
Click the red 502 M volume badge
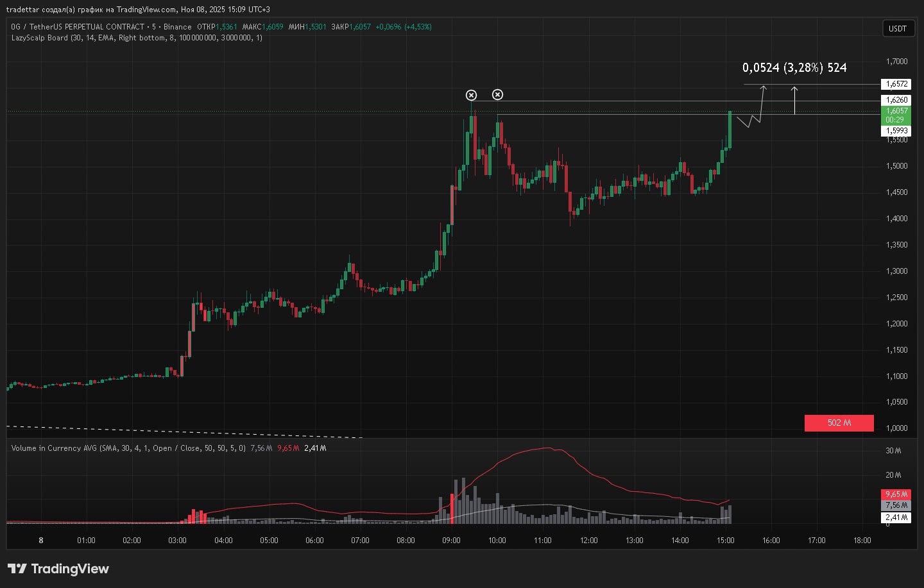(x=839, y=423)
